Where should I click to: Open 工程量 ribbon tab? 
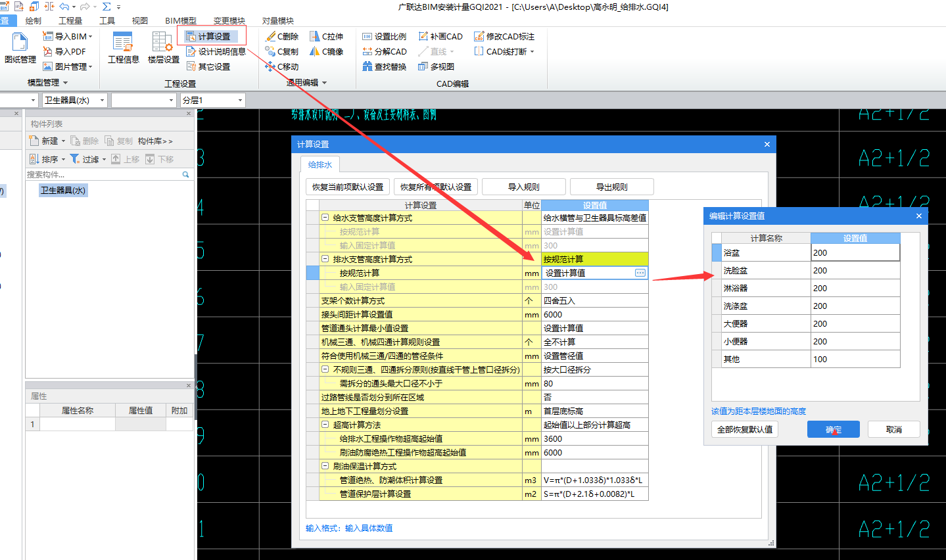[x=70, y=20]
